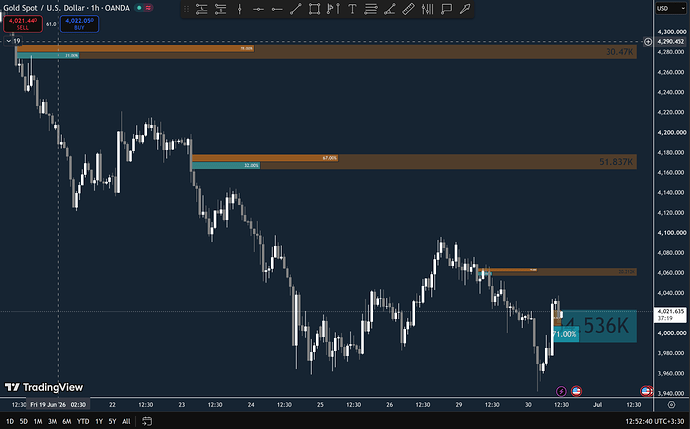
Task: Collapse the indicator legend chevron
Action: point(8,41)
